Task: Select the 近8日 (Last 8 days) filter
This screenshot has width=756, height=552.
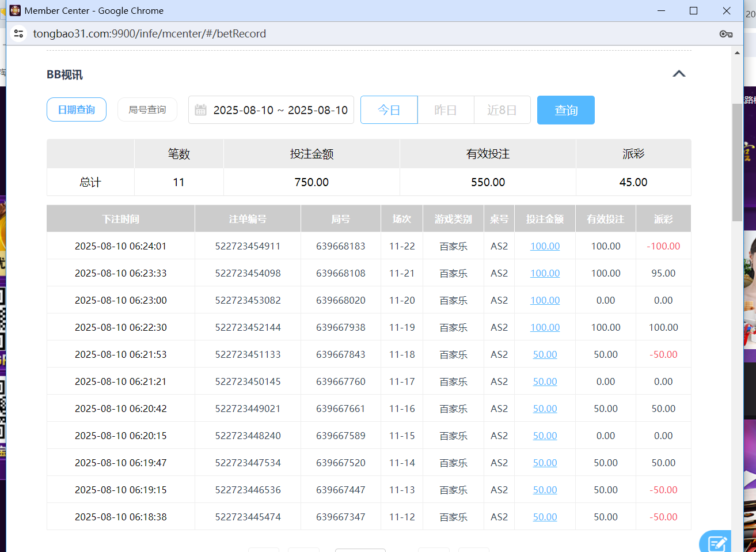Action: [502, 109]
